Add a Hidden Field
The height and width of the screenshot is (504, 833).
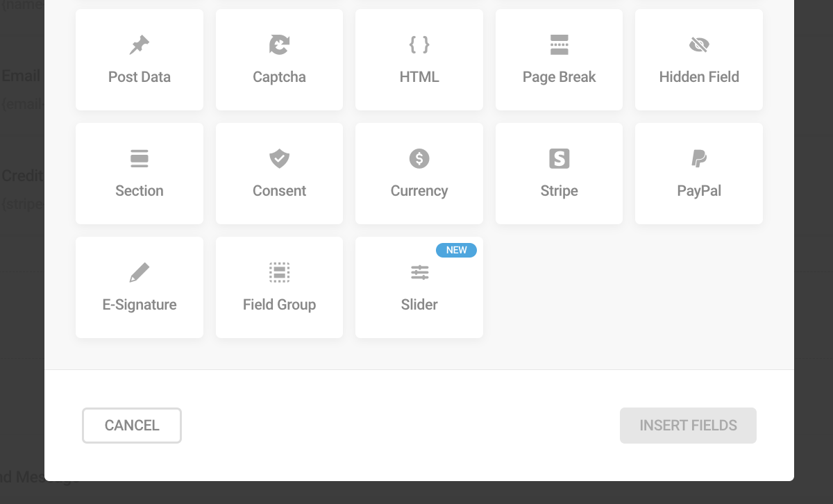698,59
